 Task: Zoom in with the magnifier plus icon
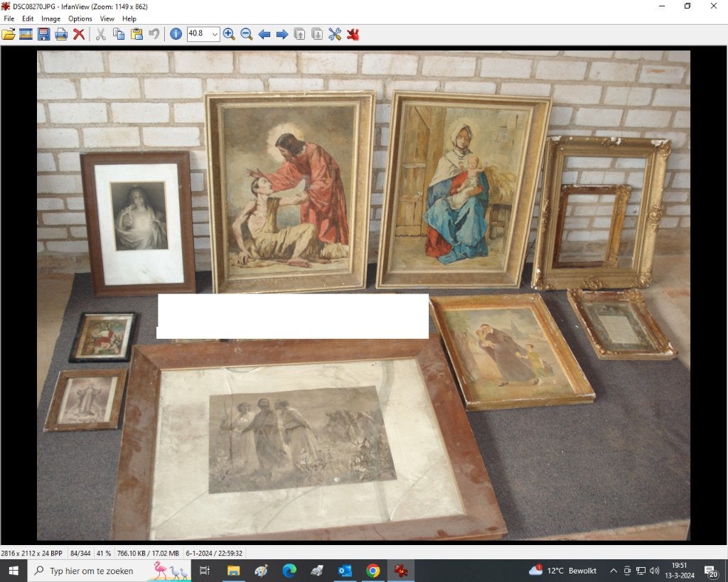tap(229, 34)
